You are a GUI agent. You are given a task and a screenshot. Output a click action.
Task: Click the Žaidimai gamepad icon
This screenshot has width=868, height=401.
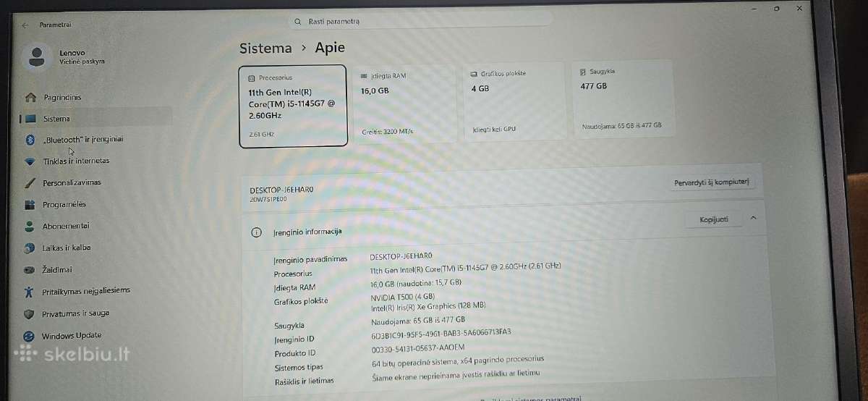[x=29, y=270]
